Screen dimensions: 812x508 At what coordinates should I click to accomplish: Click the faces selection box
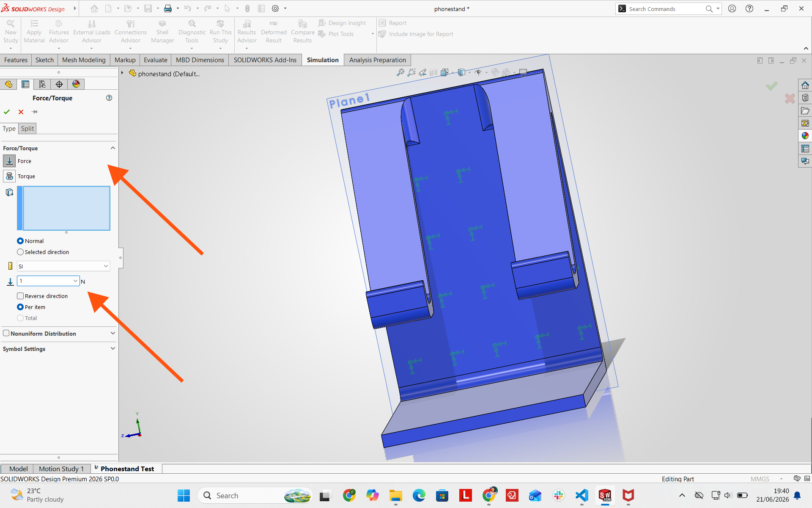tap(66, 208)
